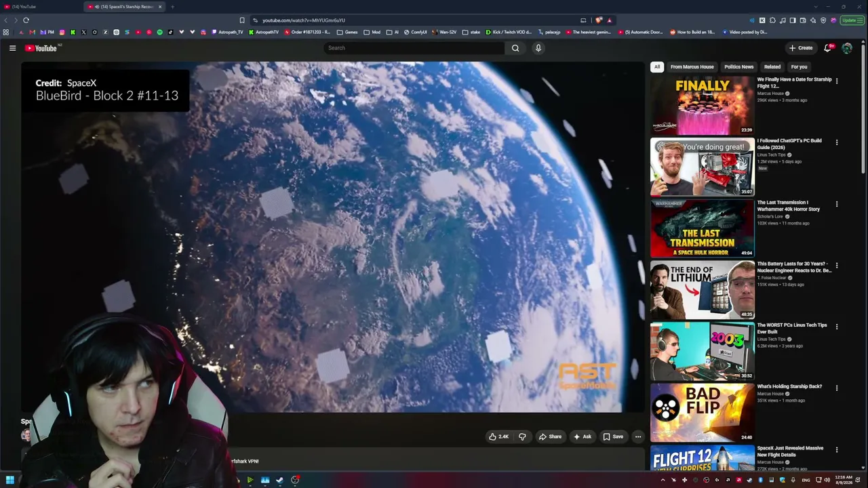The height and width of the screenshot is (488, 868).
Task: Close the SpaceX Starship video tab
Action: 160,7
